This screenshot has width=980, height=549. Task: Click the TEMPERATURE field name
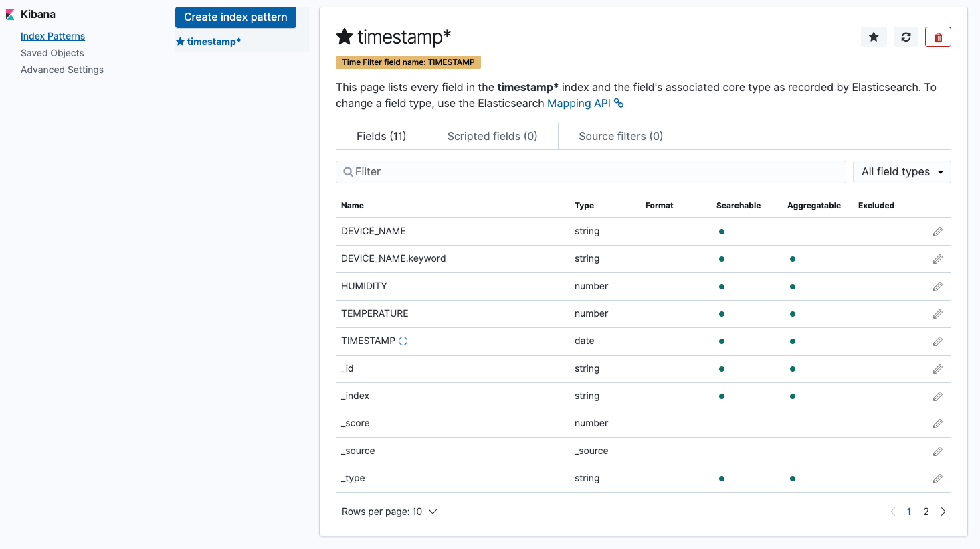[x=375, y=313]
